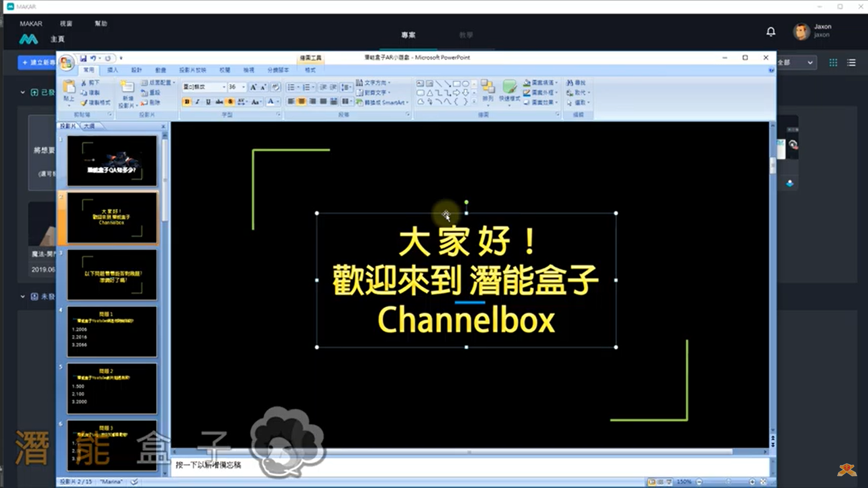Select the oval shape in shapes gallery
This screenshot has height=488, width=868.
click(x=465, y=84)
